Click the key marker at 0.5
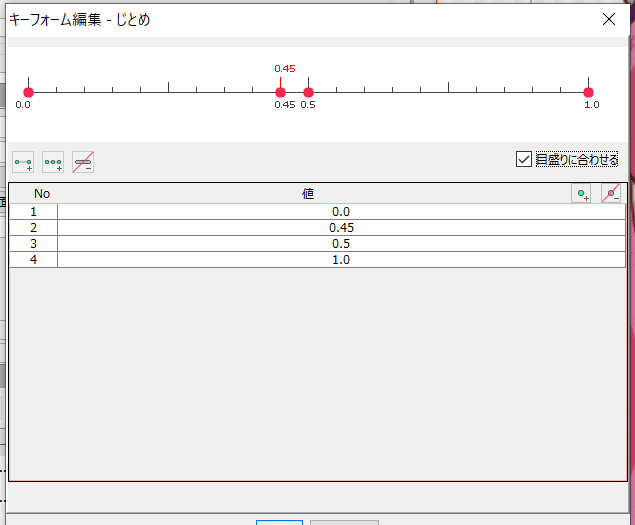Screen dimensions: 635x525 point(308,92)
